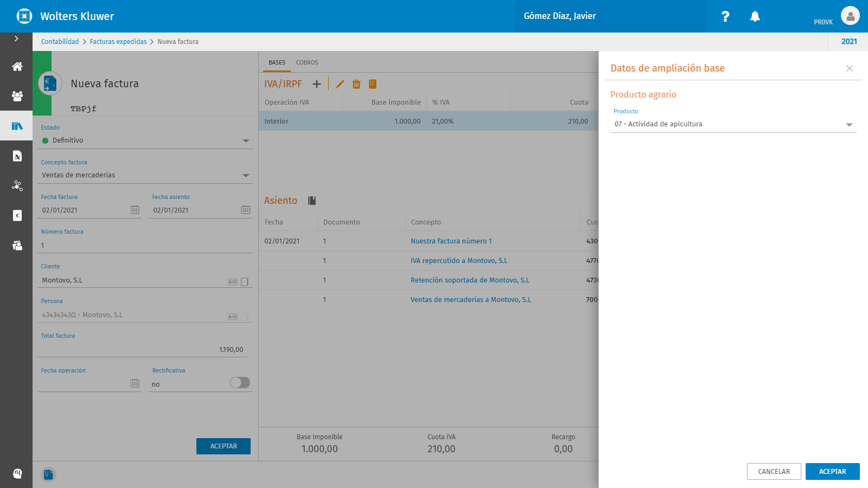Click the Total factura input field
868x488 pixels.
coord(143,350)
